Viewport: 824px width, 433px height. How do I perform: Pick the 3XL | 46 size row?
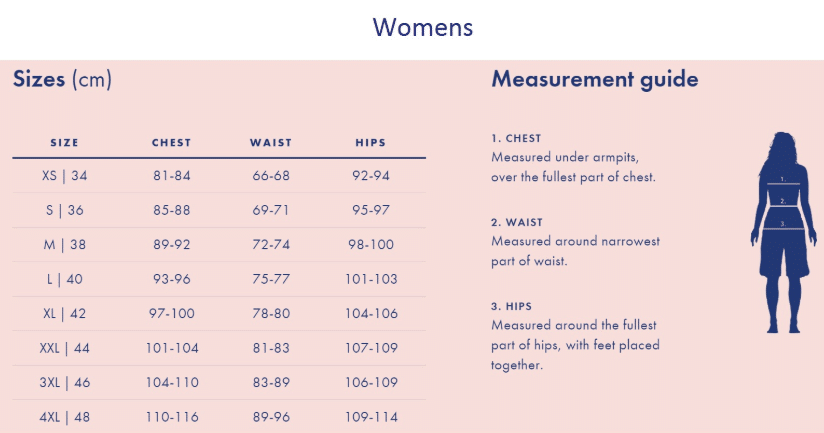pyautogui.click(x=219, y=383)
